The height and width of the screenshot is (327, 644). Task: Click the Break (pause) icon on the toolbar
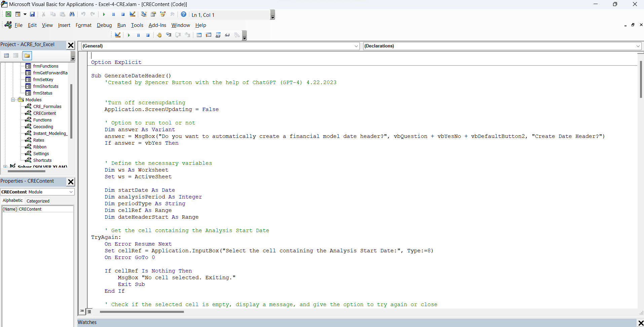coord(113,14)
